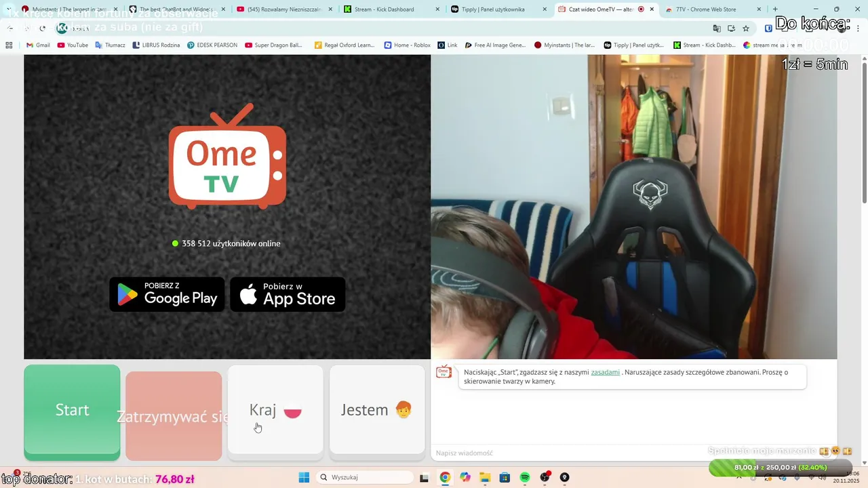Open File Explorer from the taskbar
The image size is (868, 488).
click(485, 477)
